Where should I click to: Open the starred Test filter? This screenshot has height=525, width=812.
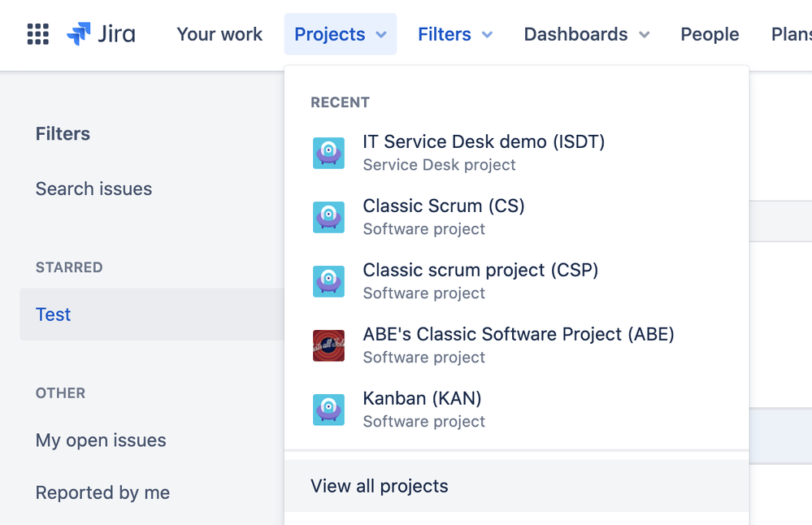pos(152,315)
